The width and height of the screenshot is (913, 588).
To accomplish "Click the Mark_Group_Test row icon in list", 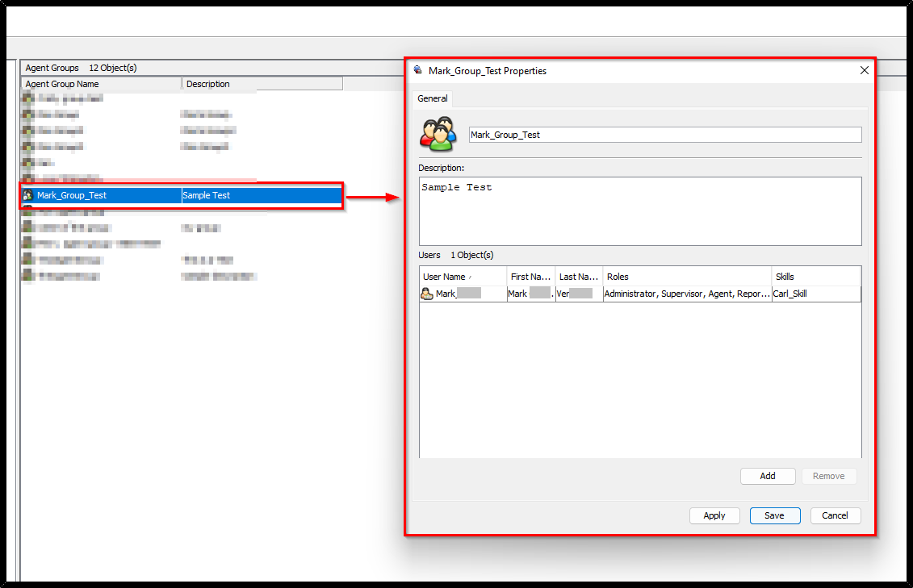I will (28, 195).
